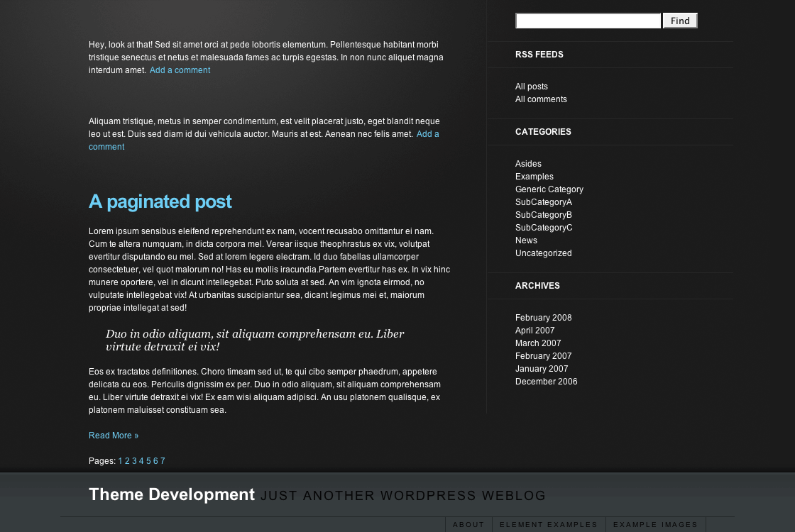The width and height of the screenshot is (795, 532).
Task: View Uncategorized posts
Action: [543, 253]
